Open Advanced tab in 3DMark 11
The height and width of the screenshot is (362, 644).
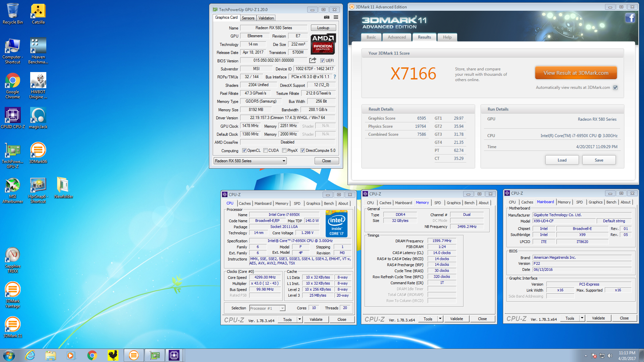pyautogui.click(x=397, y=37)
